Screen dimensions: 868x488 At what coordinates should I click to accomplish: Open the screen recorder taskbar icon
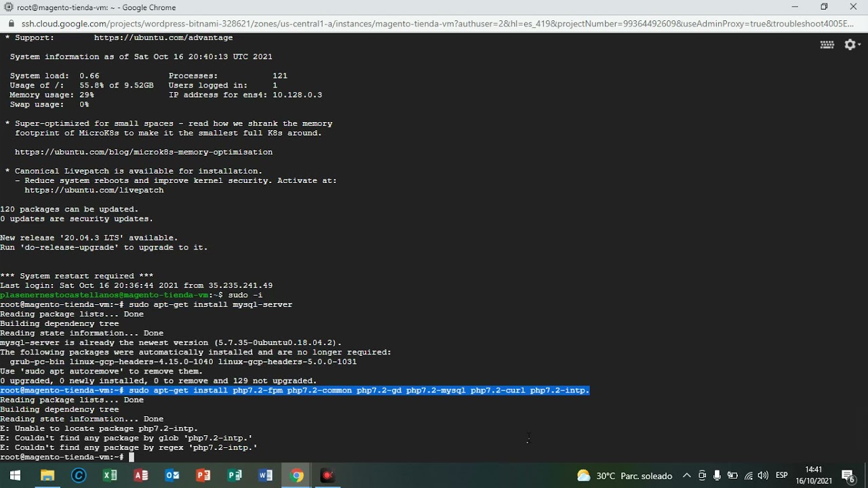[x=328, y=476]
